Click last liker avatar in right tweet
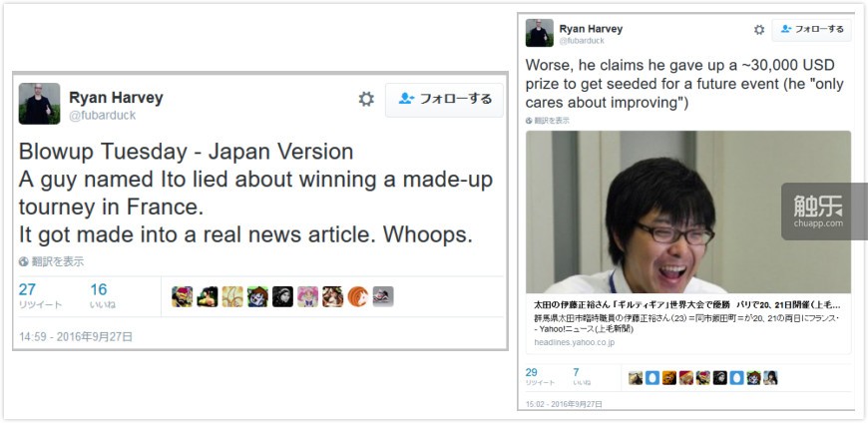This screenshot has height=423, width=868. point(770,377)
